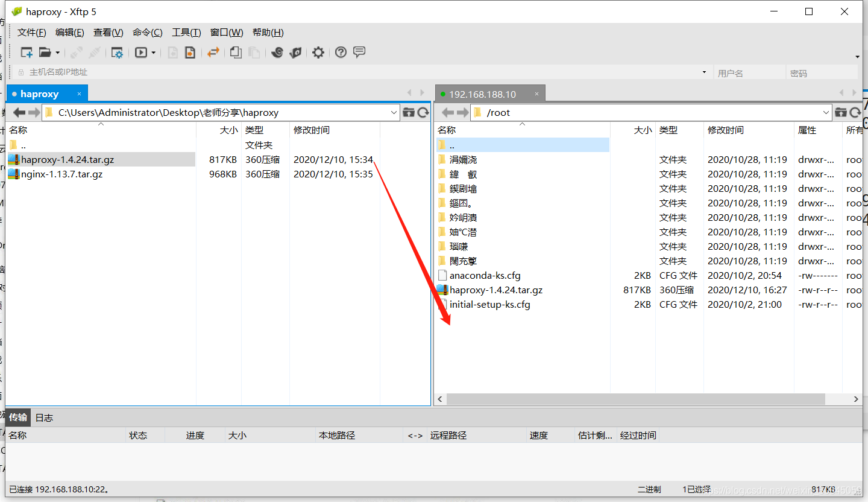Click the 主机名或IP地址 host input field

pos(362,72)
